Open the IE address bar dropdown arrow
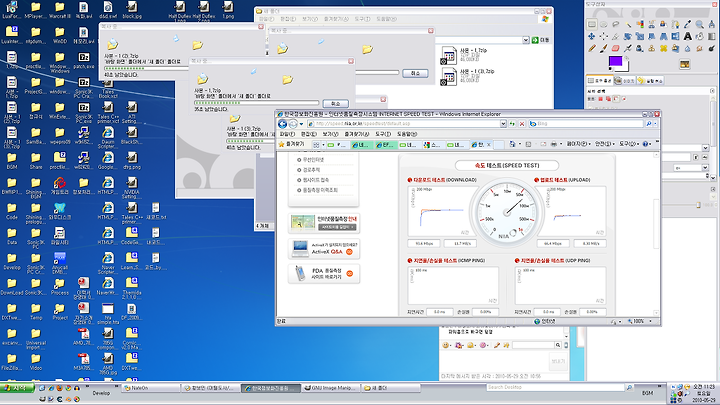Screen dimensions: 720x405 pyautogui.click(x=503, y=124)
